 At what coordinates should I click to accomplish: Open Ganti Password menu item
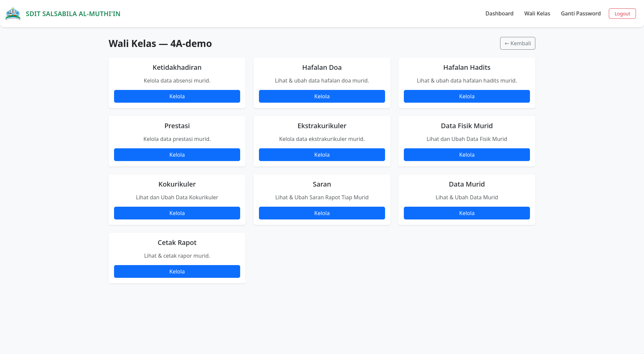coord(581,13)
